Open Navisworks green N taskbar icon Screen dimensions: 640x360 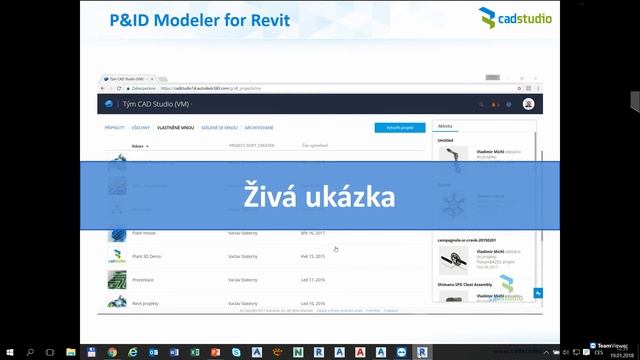(298, 352)
